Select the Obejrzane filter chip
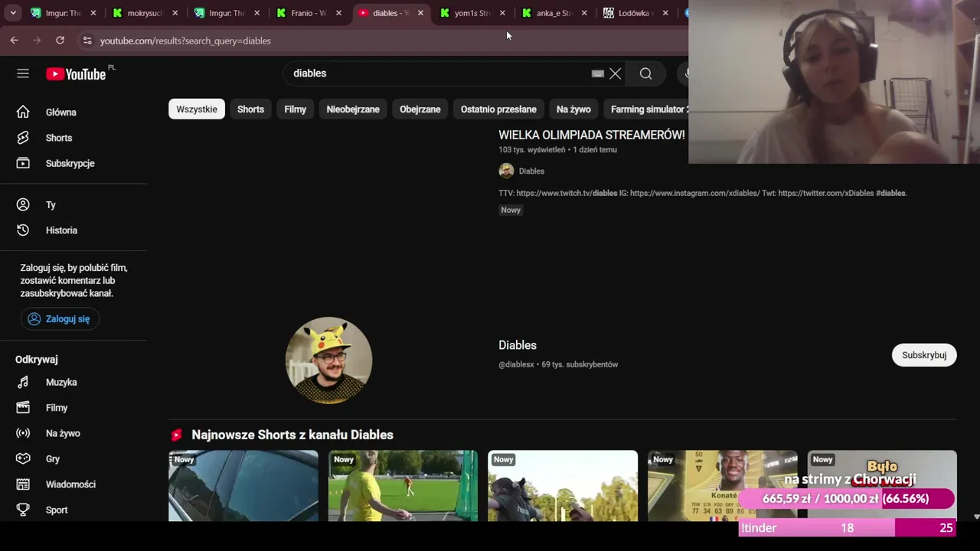Image resolution: width=980 pixels, height=551 pixels. 420,109
